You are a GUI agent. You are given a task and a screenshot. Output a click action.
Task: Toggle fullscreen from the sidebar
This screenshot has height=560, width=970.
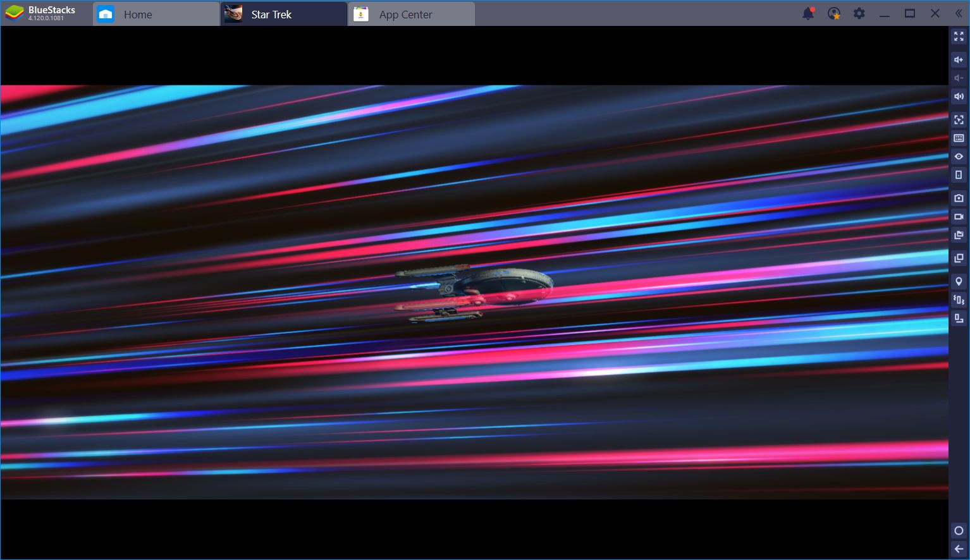[959, 37]
